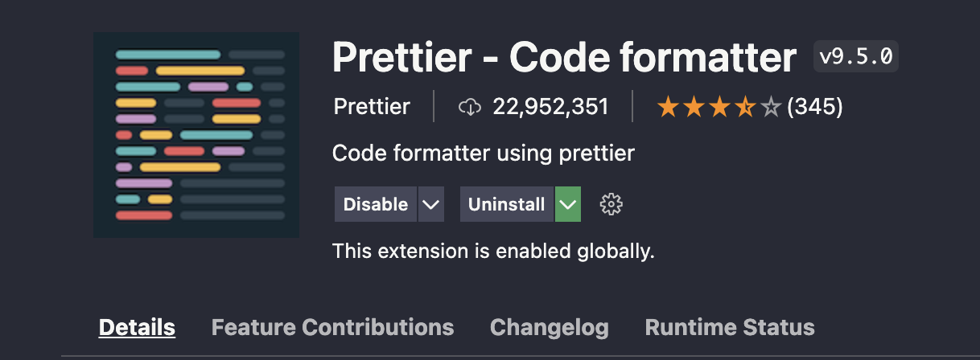Expand the green dropdown arrow beside Uninstall
The image size is (980, 360).
(x=568, y=204)
